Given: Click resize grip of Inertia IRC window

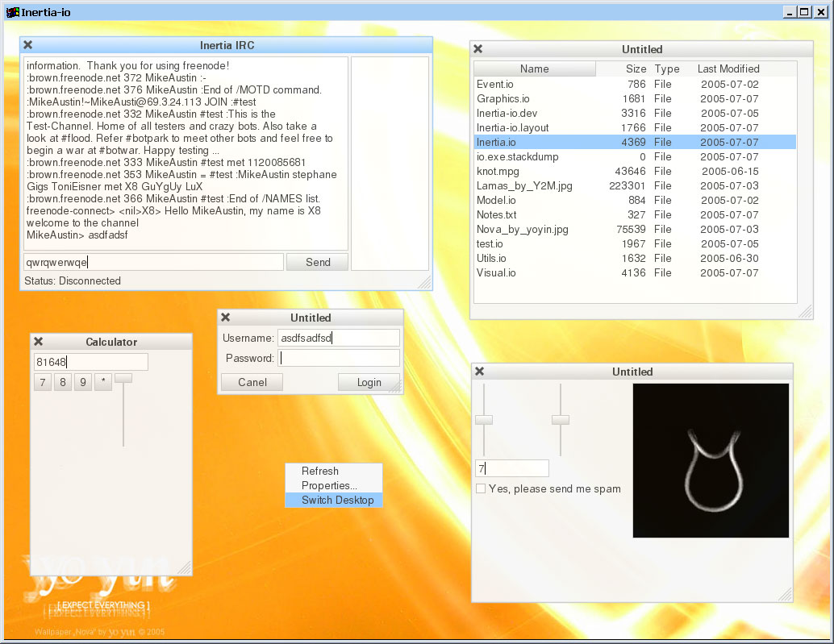Looking at the screenshot, I should pyautogui.click(x=425, y=283).
